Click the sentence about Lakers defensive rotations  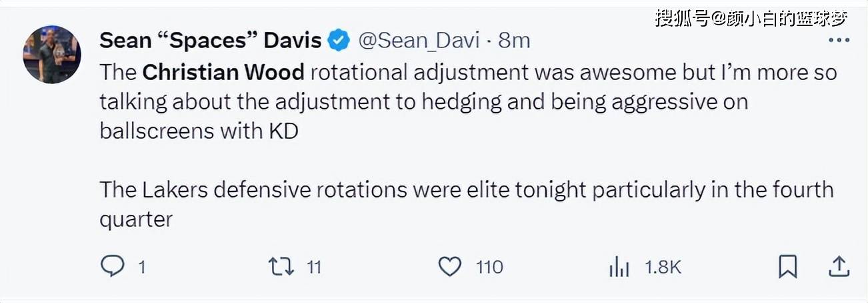click(x=467, y=190)
